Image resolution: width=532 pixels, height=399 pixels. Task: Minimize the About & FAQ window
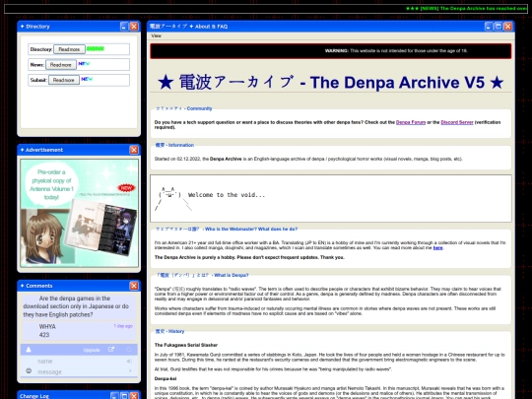(489, 27)
